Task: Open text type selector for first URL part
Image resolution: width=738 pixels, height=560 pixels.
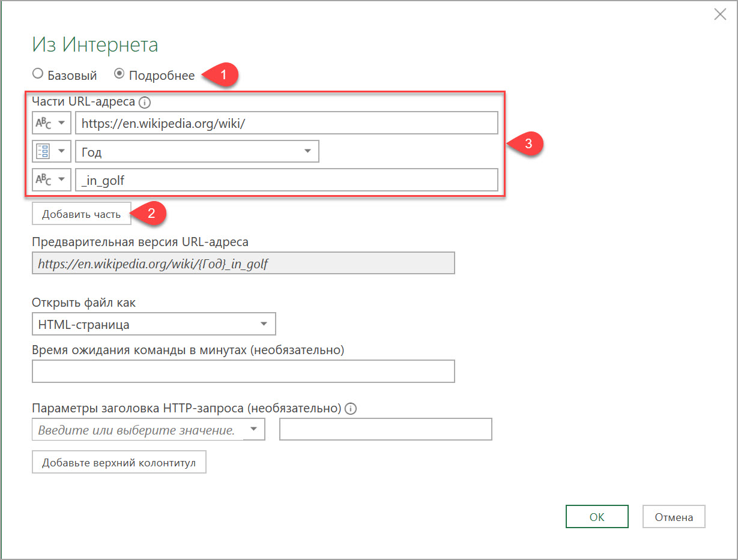Action: 52,123
